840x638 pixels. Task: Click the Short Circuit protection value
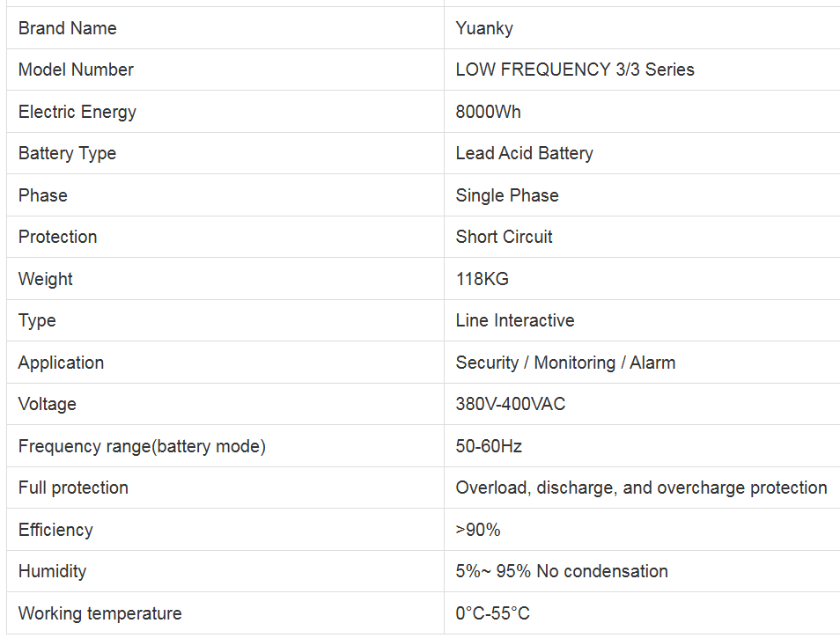[x=505, y=237]
